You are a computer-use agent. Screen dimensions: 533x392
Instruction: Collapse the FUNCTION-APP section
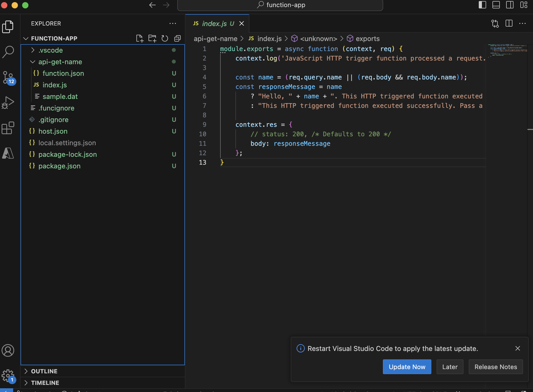tap(26, 38)
